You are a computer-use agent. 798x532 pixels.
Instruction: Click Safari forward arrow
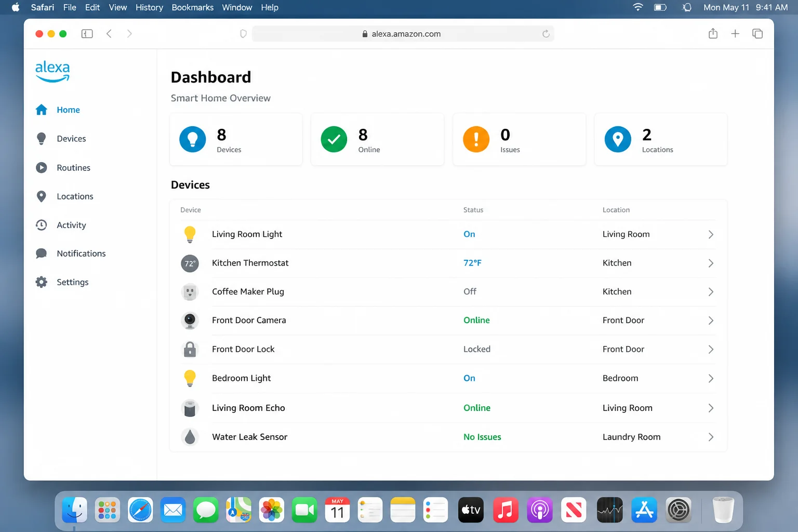click(x=129, y=34)
